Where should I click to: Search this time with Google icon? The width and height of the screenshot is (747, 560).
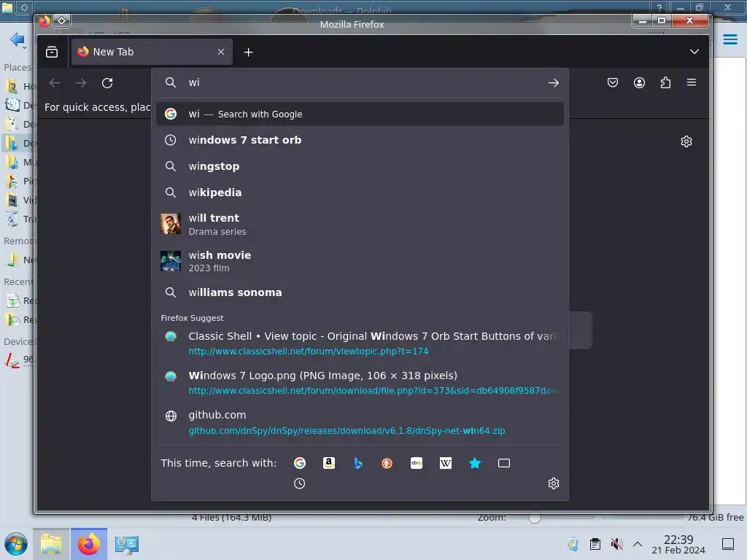click(300, 463)
